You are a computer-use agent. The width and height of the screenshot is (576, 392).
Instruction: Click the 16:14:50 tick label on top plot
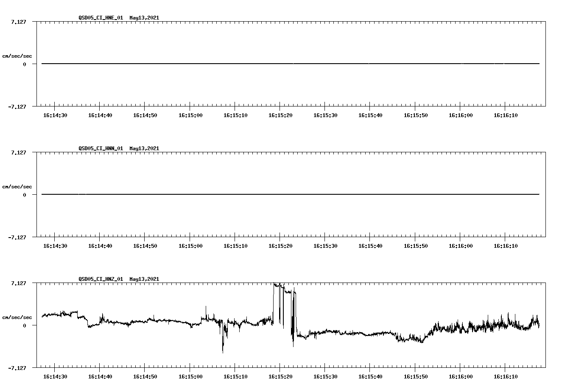coord(145,115)
